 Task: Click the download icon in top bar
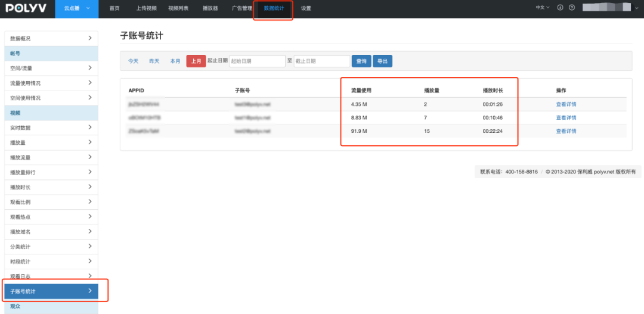click(560, 8)
